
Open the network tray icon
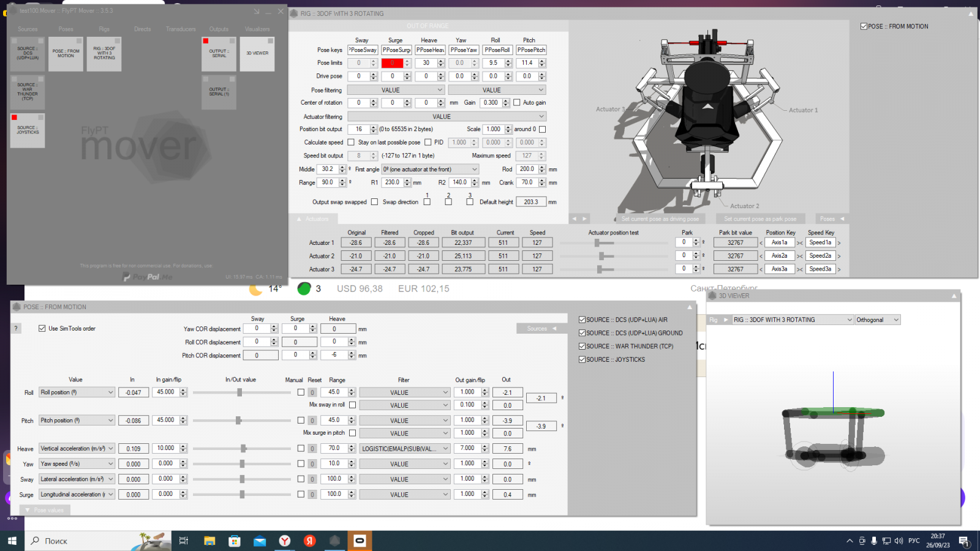click(886, 541)
